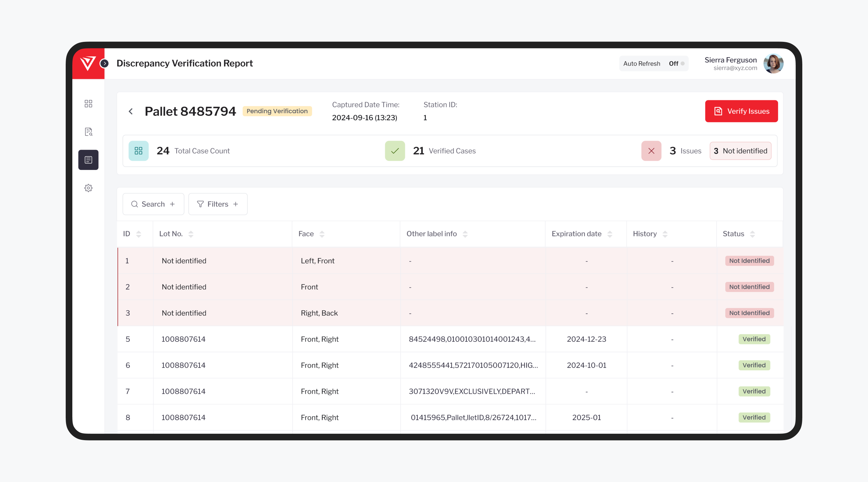
Task: Expand sidebar using arrow beside logo
Action: click(x=105, y=63)
